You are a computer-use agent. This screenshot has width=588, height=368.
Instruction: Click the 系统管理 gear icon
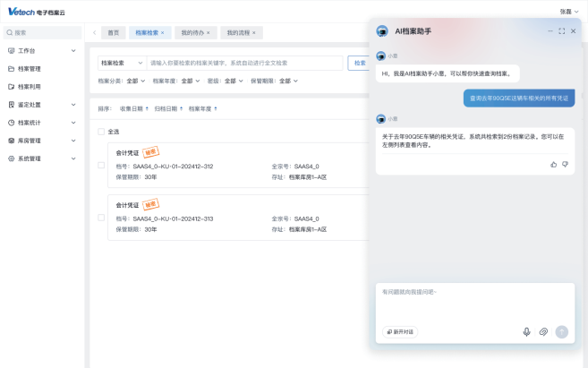(12, 158)
